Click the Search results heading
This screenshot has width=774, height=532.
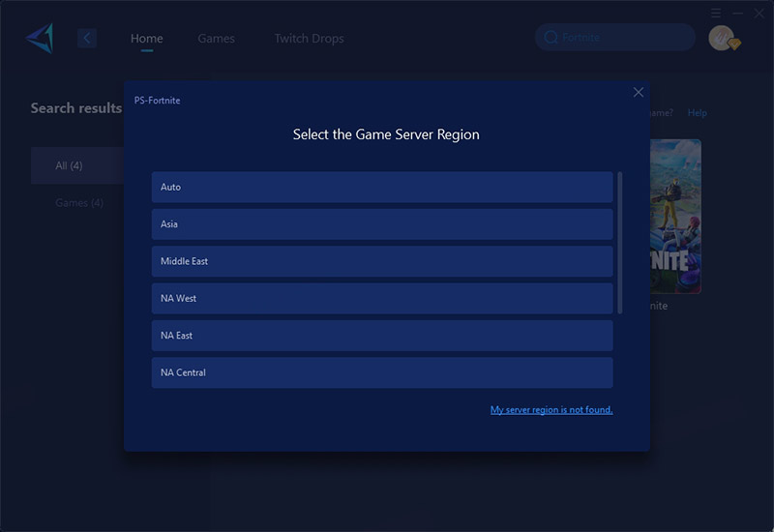(76, 108)
